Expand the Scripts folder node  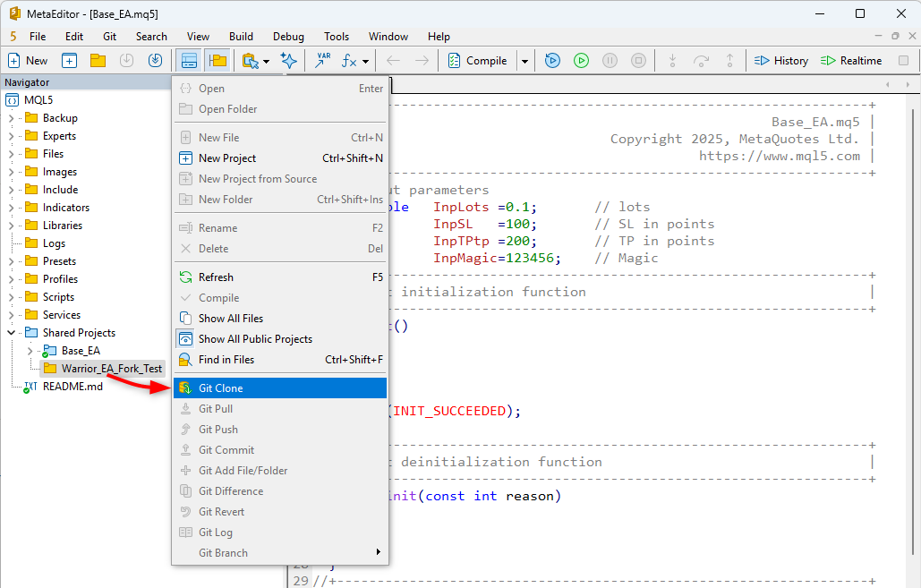(11, 297)
